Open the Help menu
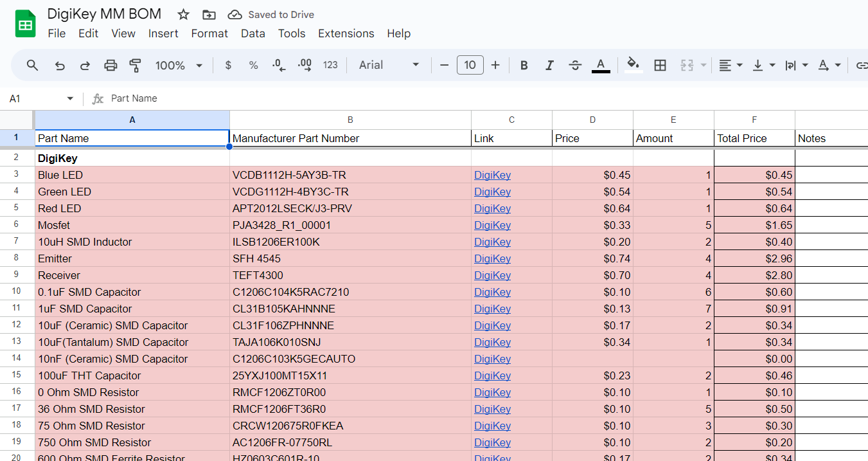The width and height of the screenshot is (868, 461). point(398,33)
